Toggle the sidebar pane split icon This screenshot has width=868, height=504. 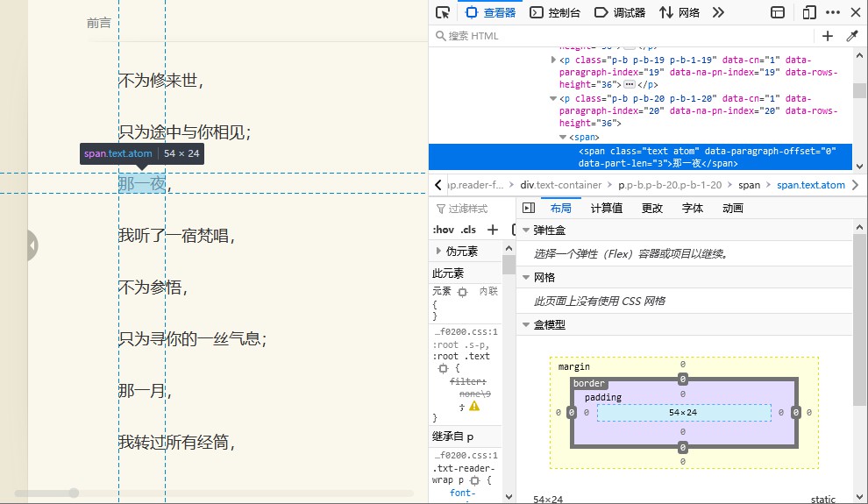[529, 208]
